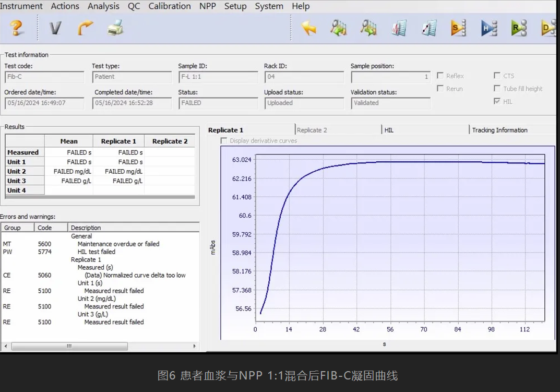
Task: Switch to the Replicate 2 curve tab
Action: coord(338,130)
